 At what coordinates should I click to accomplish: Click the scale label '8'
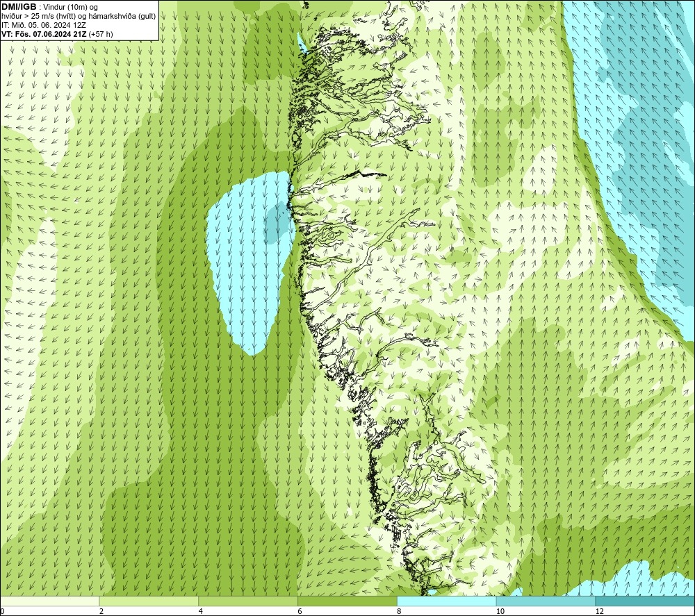[x=400, y=612]
